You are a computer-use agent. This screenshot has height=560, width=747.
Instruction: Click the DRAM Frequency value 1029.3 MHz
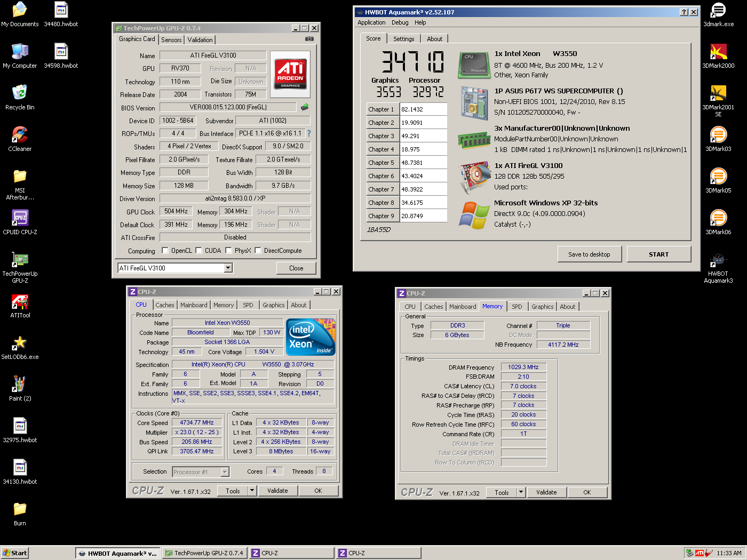pos(523,367)
